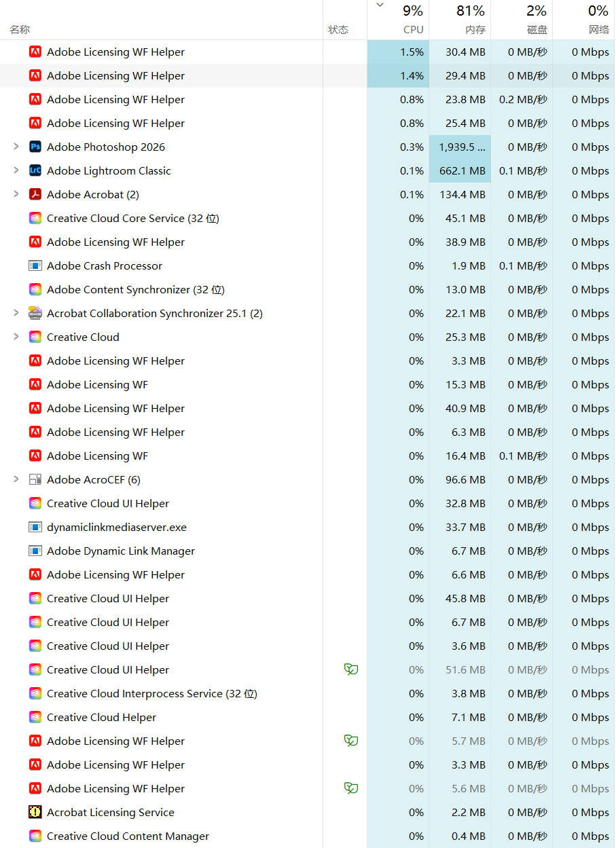Select Adobe Content Synchronizer (32 位) name
This screenshot has height=848, width=616.
[x=136, y=289]
